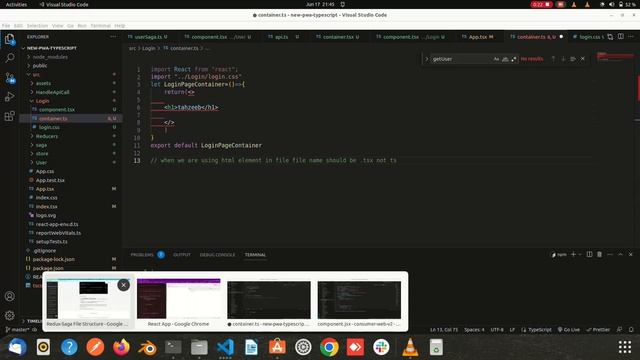This screenshot has width=640, height=360.
Task: Open the Source Control view
Action: click(x=9, y=78)
